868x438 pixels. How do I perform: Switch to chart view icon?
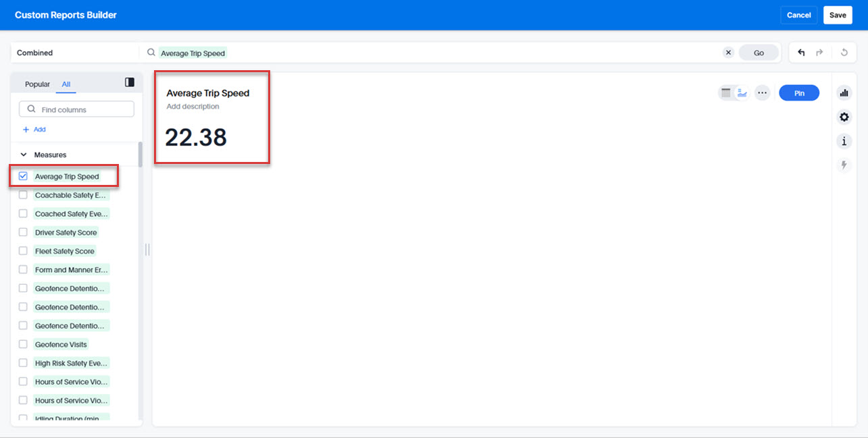(x=742, y=93)
